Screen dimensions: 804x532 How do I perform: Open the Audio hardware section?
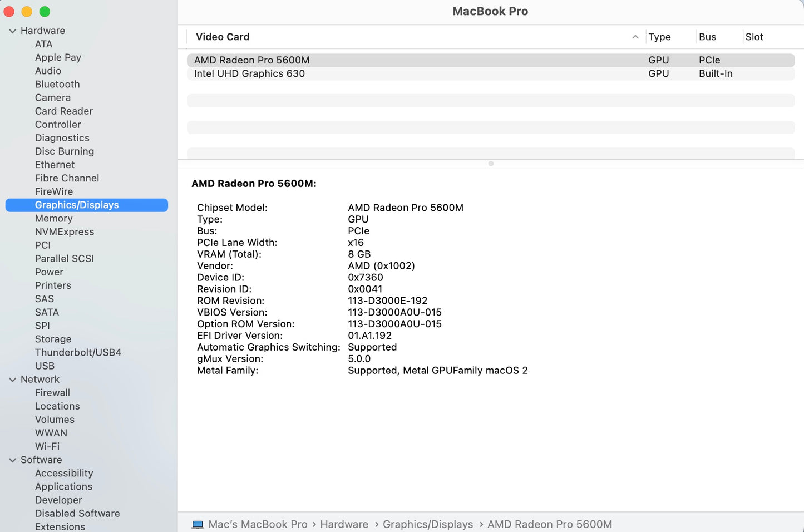pos(48,71)
